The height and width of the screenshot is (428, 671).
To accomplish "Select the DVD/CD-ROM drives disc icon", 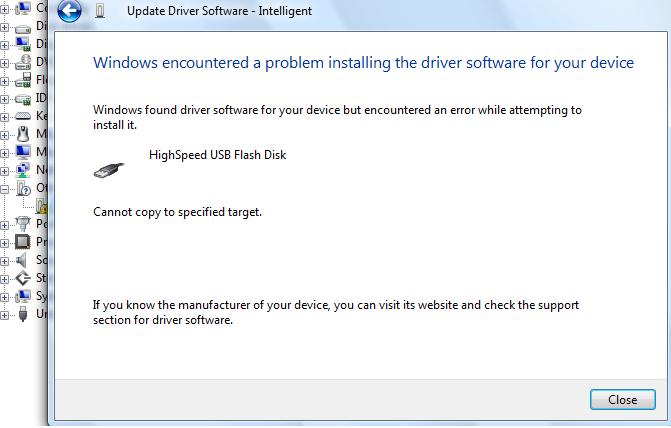I will click(23, 62).
